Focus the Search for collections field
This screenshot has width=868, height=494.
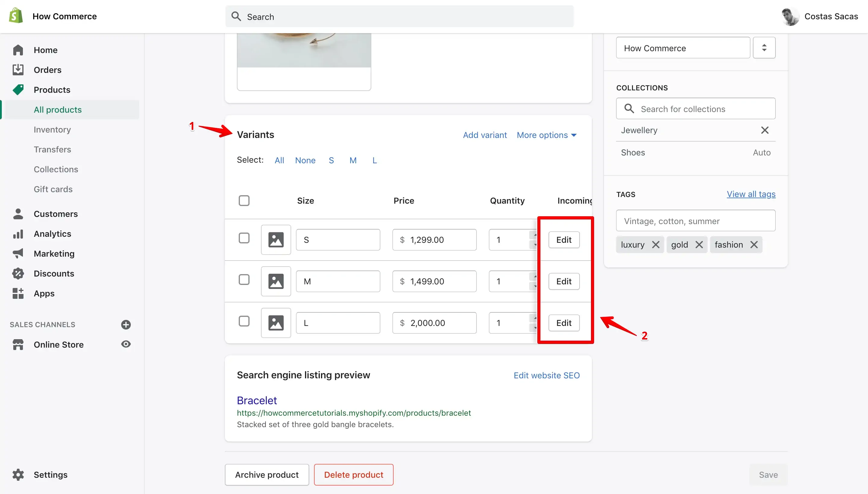(696, 108)
